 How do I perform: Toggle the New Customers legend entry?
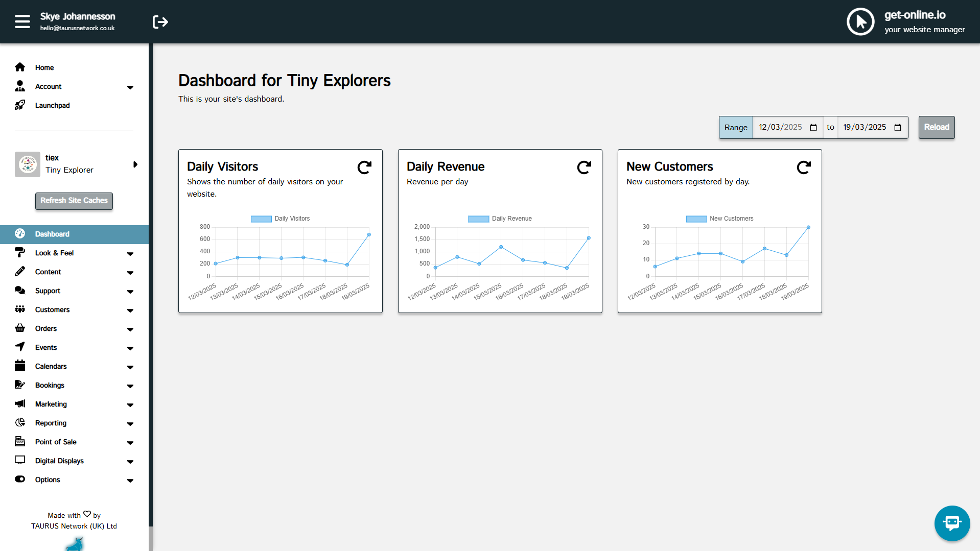719,218
